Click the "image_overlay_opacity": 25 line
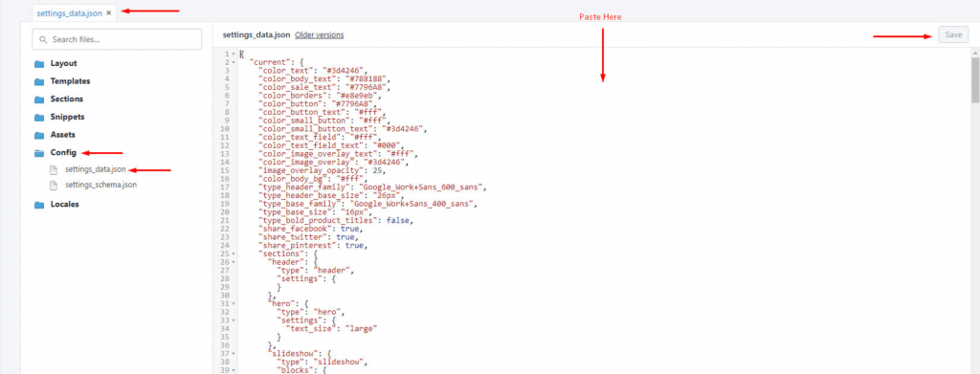Image resolution: width=980 pixels, height=374 pixels. click(322, 170)
